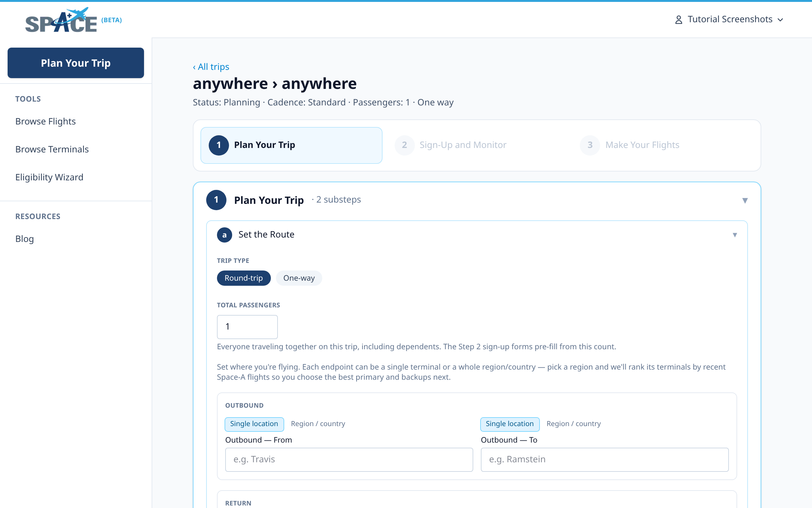
Task: Open Browse Flights in sidebar
Action: [45, 121]
